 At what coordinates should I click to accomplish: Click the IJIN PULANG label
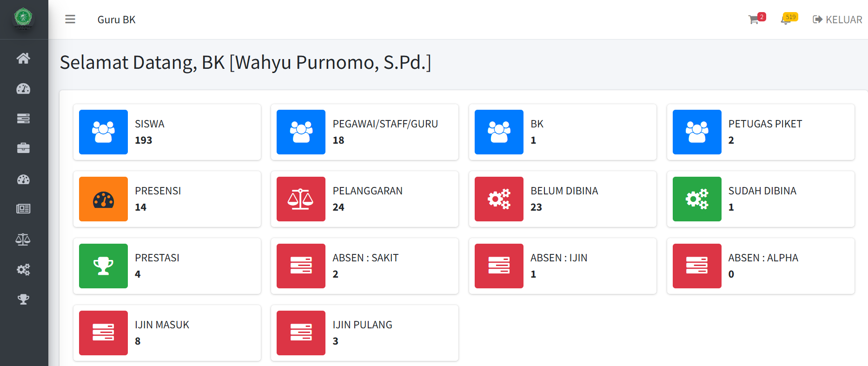pos(363,325)
